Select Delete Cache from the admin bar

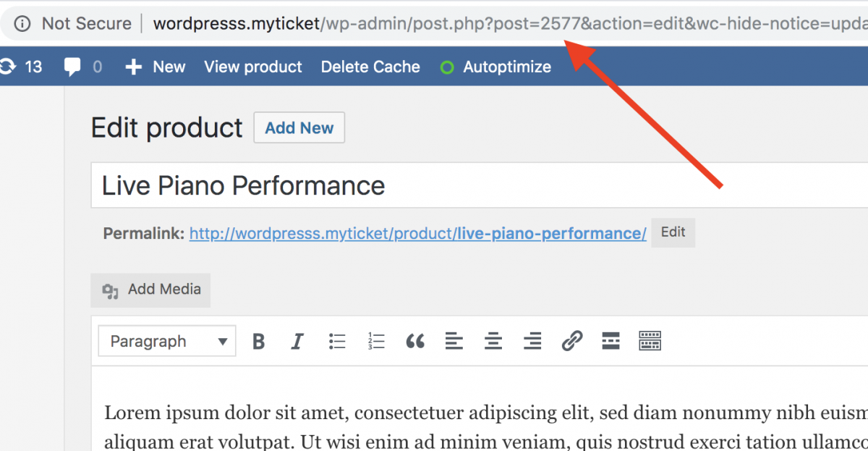pos(370,66)
